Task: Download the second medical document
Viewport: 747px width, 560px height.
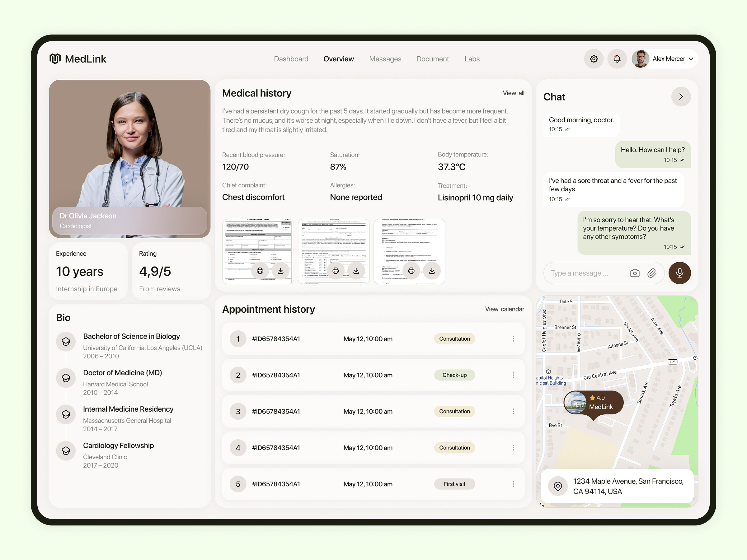Action: (x=356, y=270)
